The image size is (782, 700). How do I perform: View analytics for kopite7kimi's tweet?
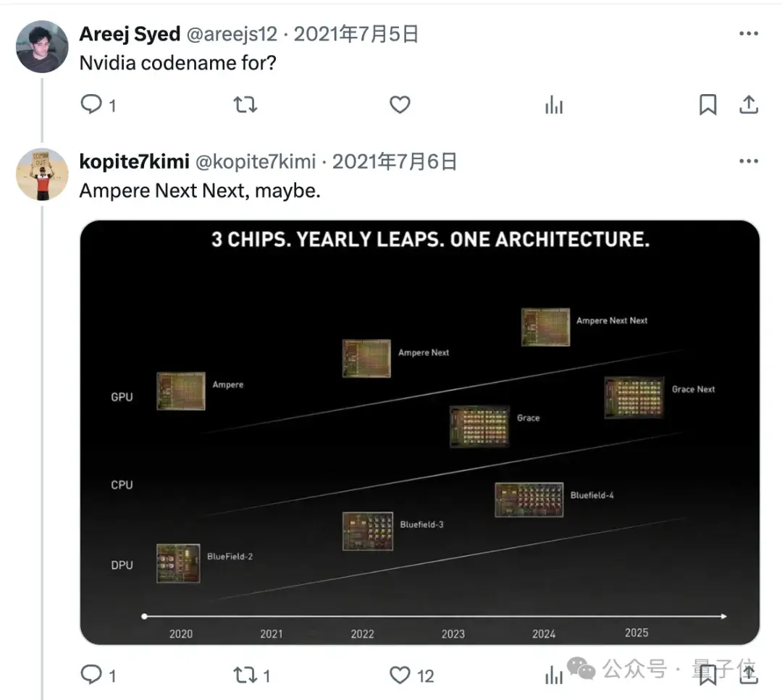click(x=554, y=675)
